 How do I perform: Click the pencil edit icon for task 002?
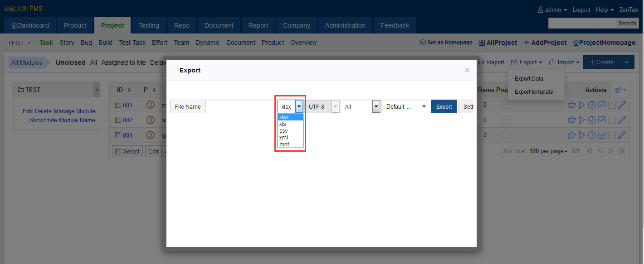coord(622,120)
